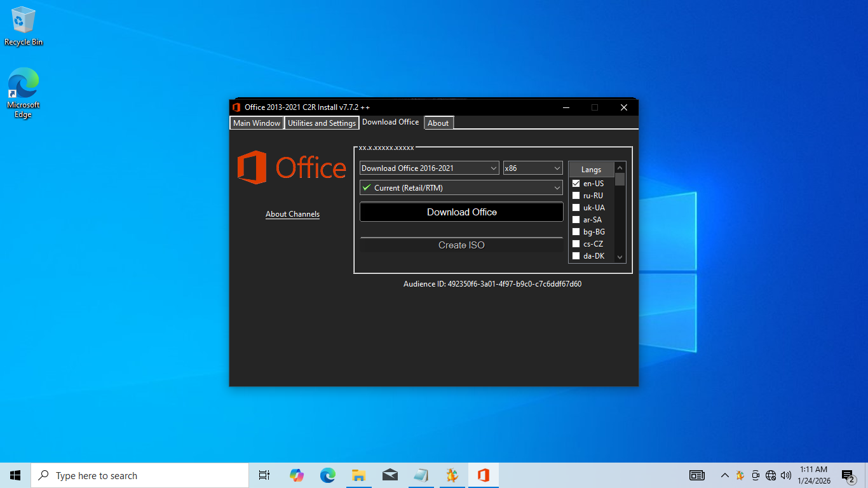Viewport: 868px width, 488px height.
Task: Uncheck the en-US language checkbox
Action: pos(576,184)
